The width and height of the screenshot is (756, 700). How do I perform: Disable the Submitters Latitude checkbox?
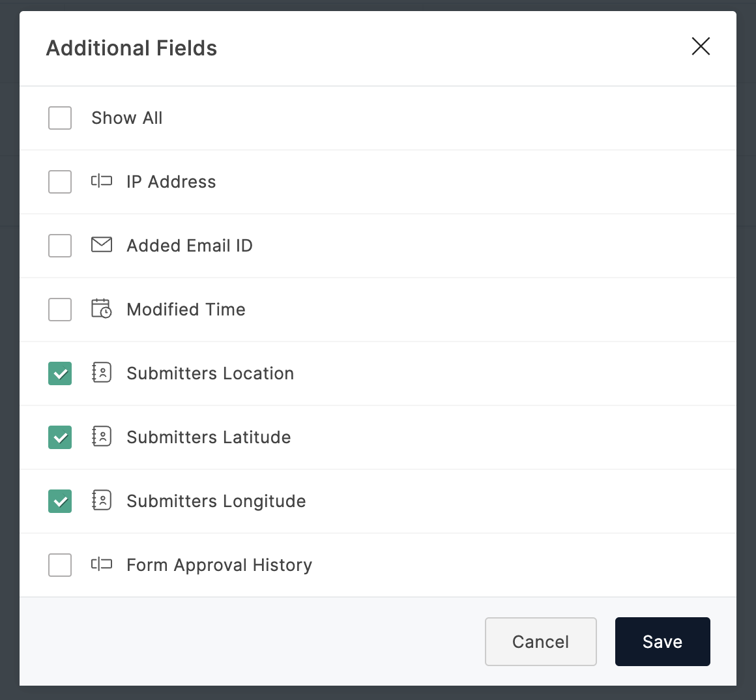coord(60,437)
